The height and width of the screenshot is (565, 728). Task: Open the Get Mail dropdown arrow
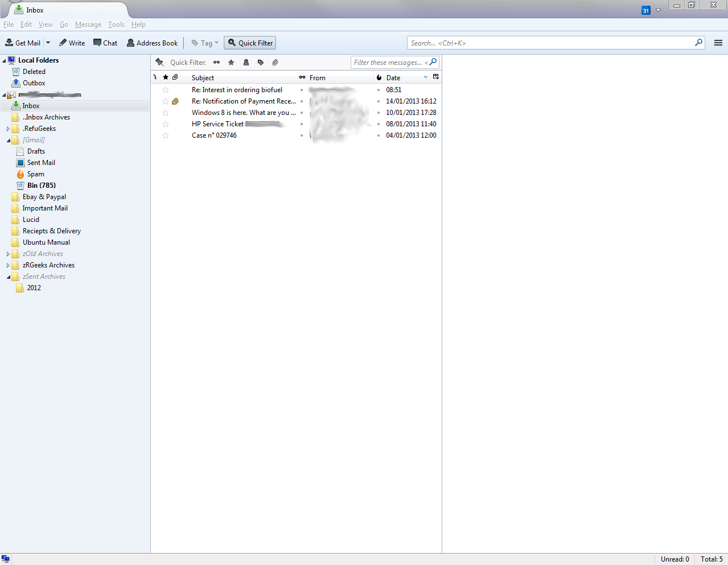click(x=48, y=43)
